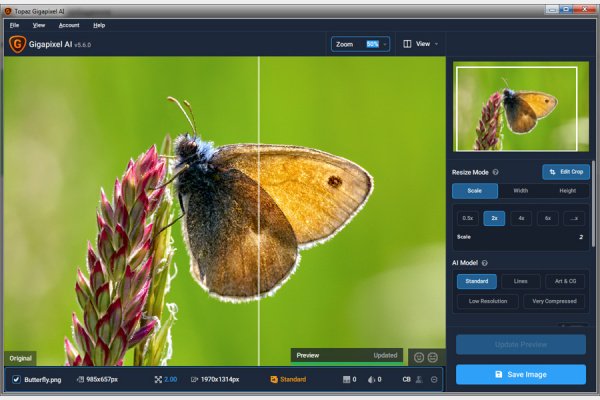Click the Gigapixel AI shield logo

pyautogui.click(x=17, y=44)
